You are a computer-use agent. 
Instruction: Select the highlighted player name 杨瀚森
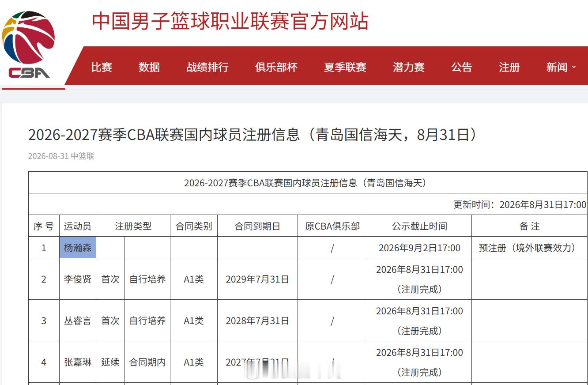(78, 248)
